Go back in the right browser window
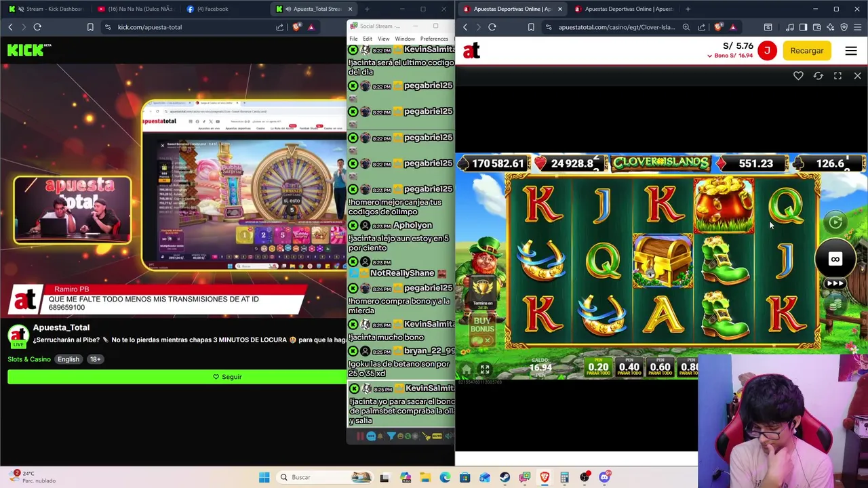 pos(465,27)
